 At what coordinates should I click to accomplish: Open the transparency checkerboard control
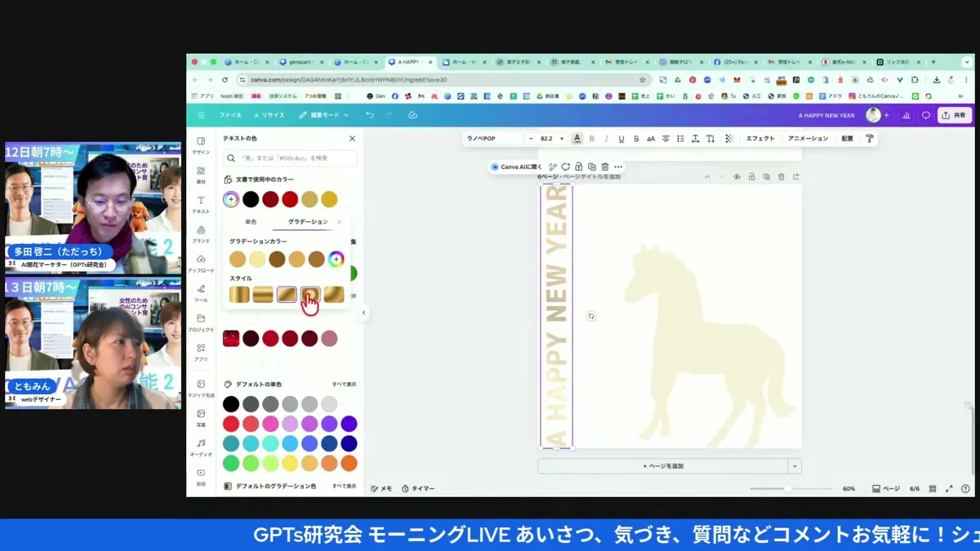pyautogui.click(x=729, y=139)
